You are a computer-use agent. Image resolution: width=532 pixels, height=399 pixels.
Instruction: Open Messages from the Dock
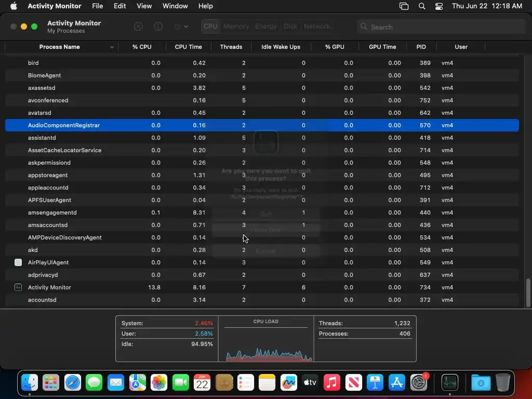94,383
